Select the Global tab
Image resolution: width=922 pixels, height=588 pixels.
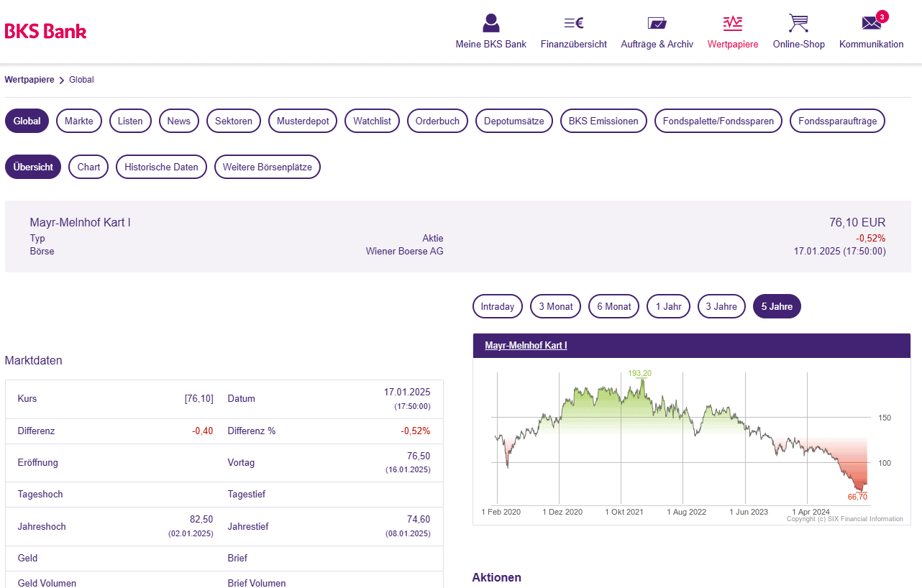click(27, 121)
